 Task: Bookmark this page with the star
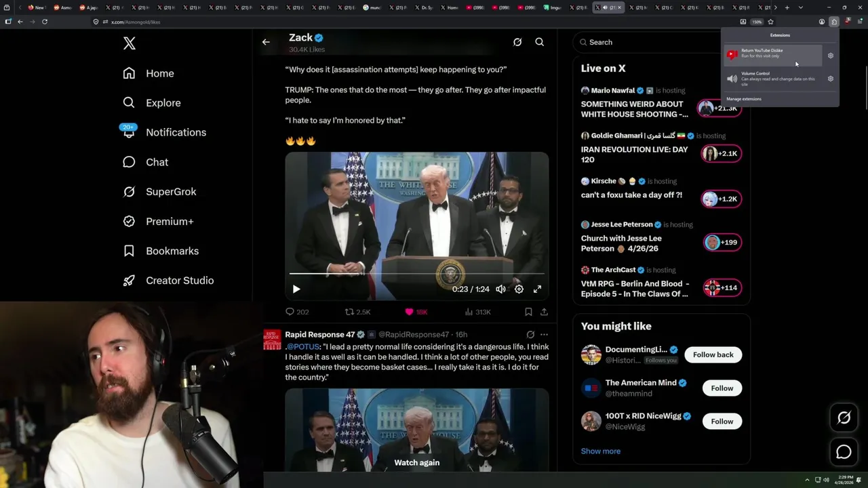pos(770,22)
